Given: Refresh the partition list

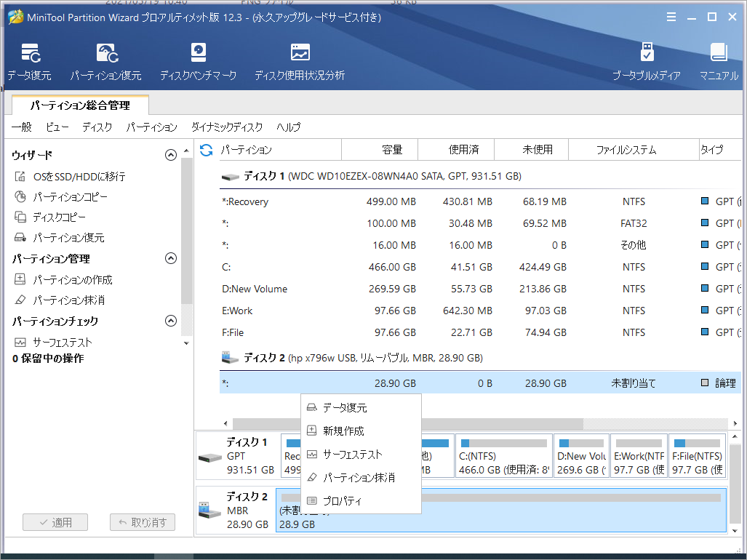Looking at the screenshot, I should [208, 149].
